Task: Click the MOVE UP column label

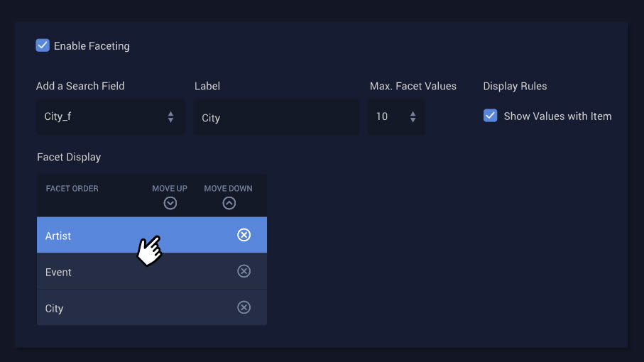Action: point(170,188)
